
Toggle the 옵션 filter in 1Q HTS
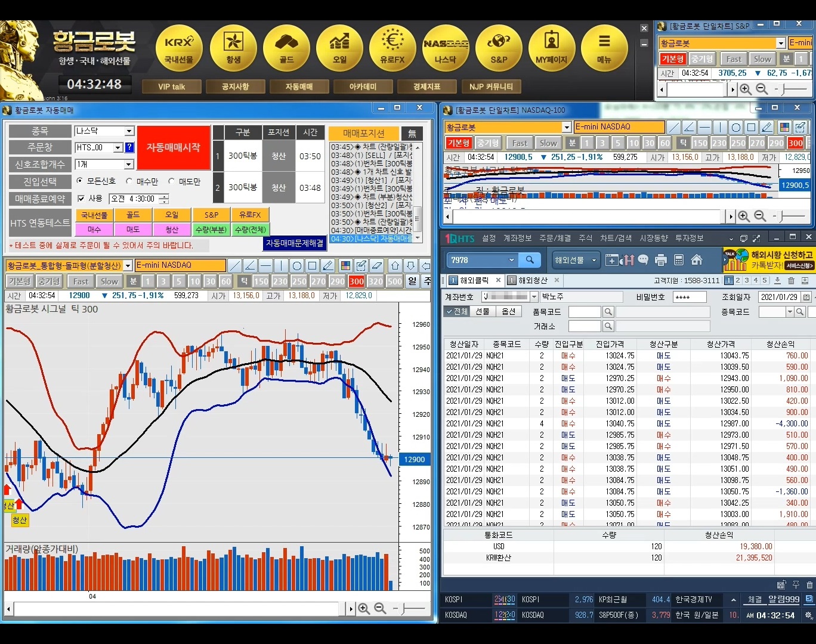(x=509, y=311)
